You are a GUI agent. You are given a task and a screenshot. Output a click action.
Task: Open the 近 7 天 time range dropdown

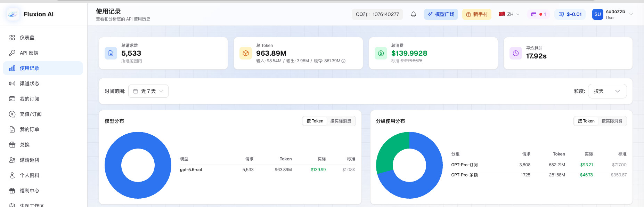[x=148, y=91]
